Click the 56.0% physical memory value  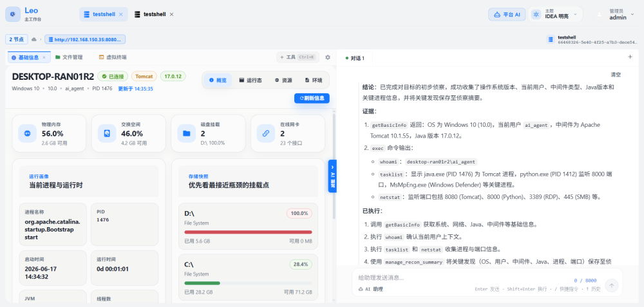click(53, 133)
